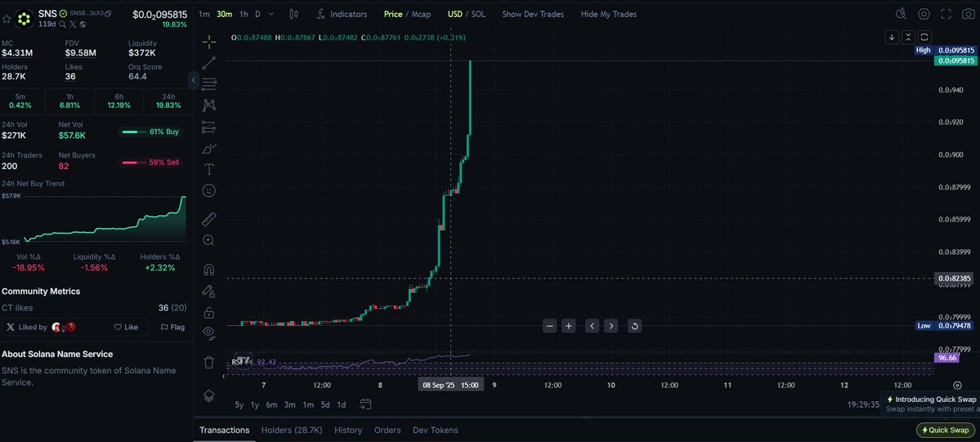
Task: Copy the SNS contract address
Action: pos(108,13)
